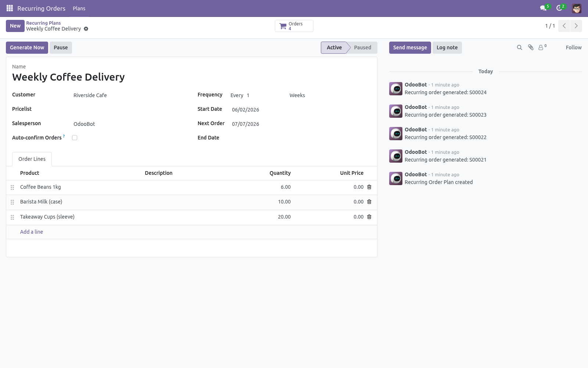Open the Plans menu
The width and height of the screenshot is (588, 368).
pyautogui.click(x=79, y=8)
